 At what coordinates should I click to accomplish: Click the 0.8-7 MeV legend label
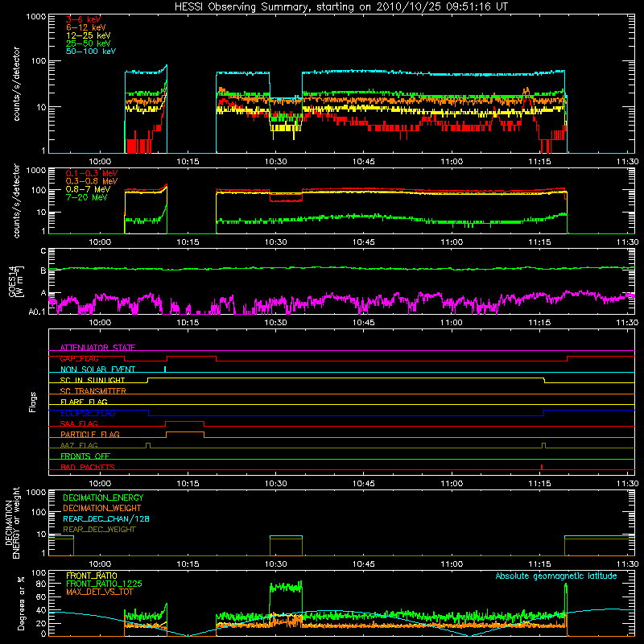pos(88,189)
